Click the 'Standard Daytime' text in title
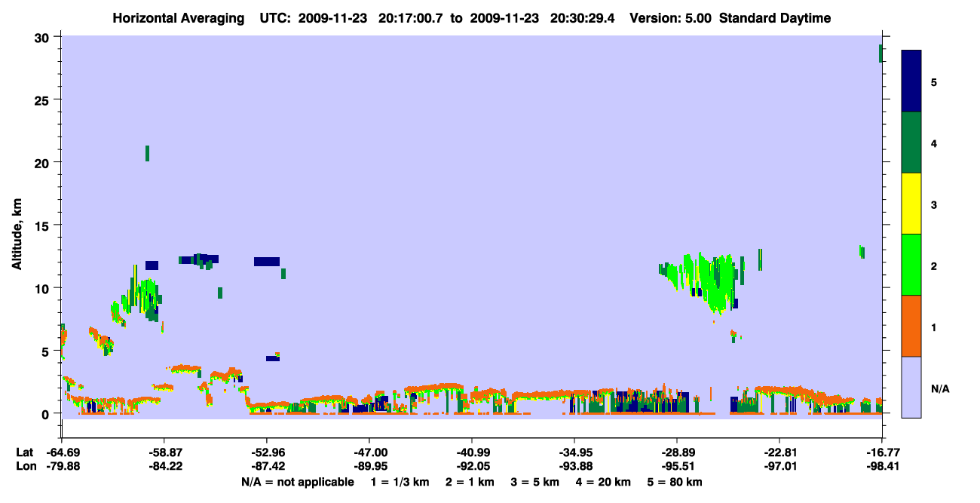This screenshot has height=503, width=980. [x=775, y=18]
